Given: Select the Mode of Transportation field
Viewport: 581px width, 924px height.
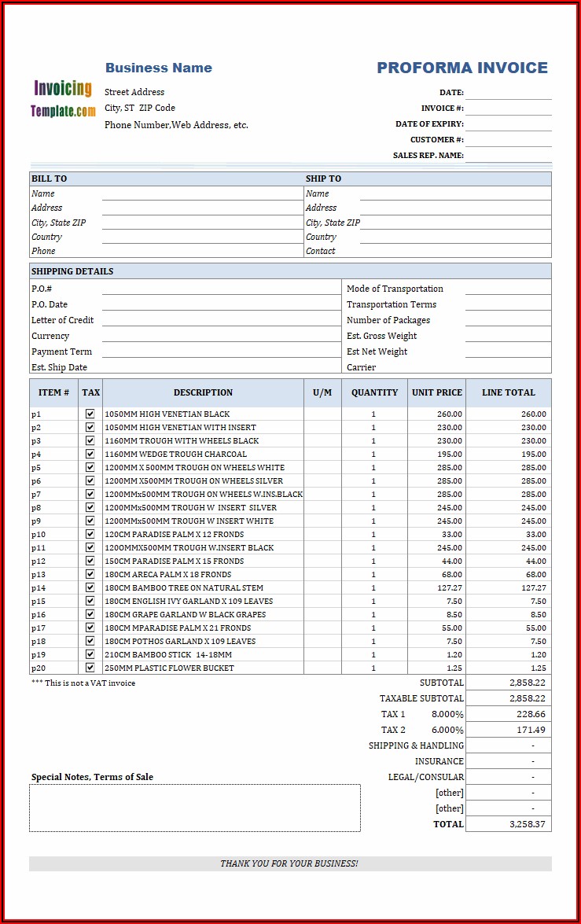Looking at the screenshot, I should tap(508, 289).
